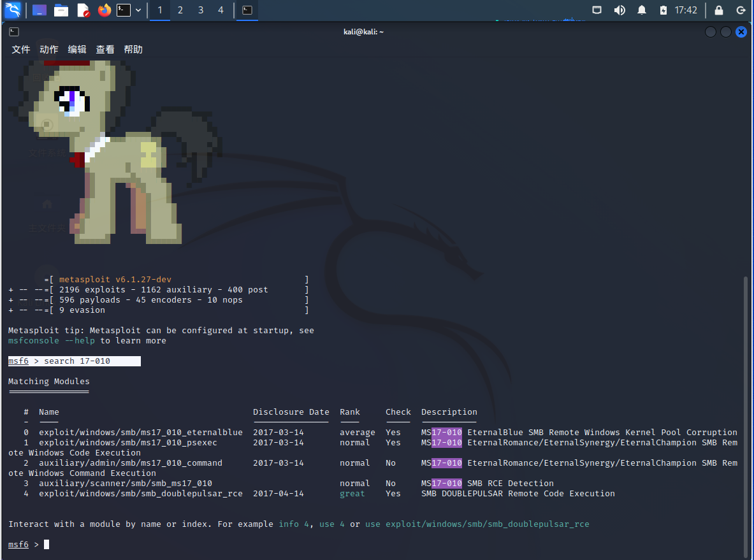Viewport: 754px width, 560px height.
Task: Click the show desktop panel icon
Action: click(x=40, y=10)
